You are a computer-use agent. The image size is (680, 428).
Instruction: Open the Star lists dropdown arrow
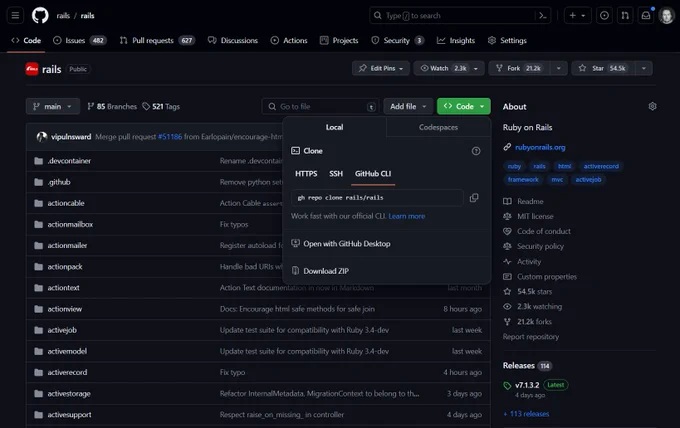(x=644, y=69)
